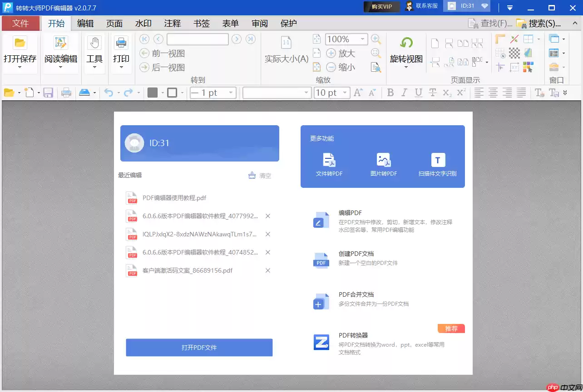Remove 客户端激活码文案 from recent files
The width and height of the screenshot is (583, 392).
tap(268, 270)
